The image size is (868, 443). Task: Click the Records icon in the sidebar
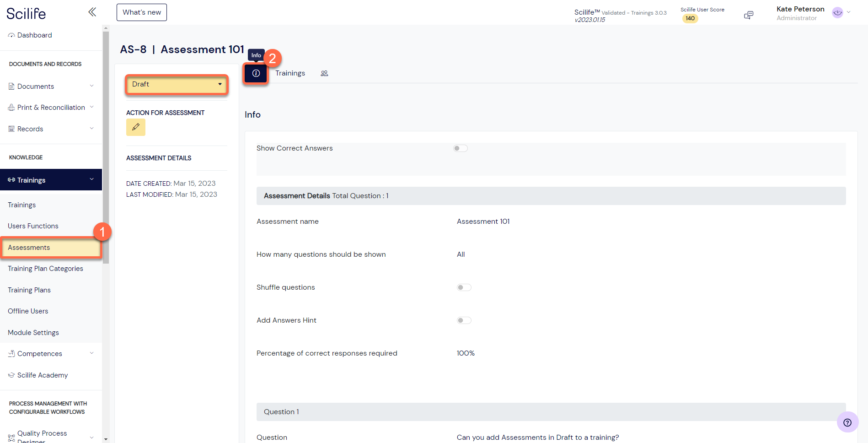pos(11,129)
